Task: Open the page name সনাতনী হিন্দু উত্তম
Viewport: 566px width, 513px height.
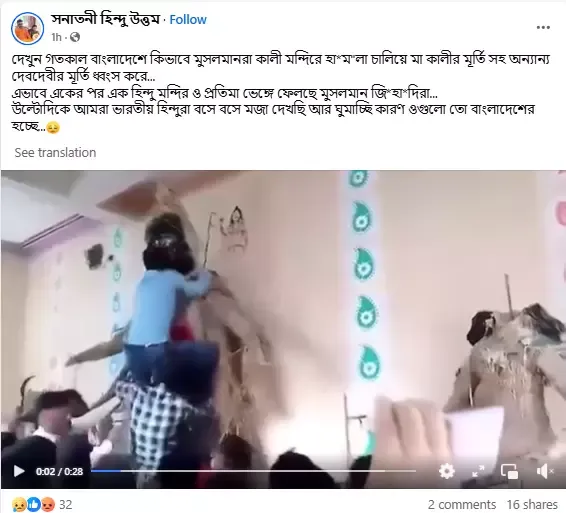Action: pyautogui.click(x=105, y=19)
